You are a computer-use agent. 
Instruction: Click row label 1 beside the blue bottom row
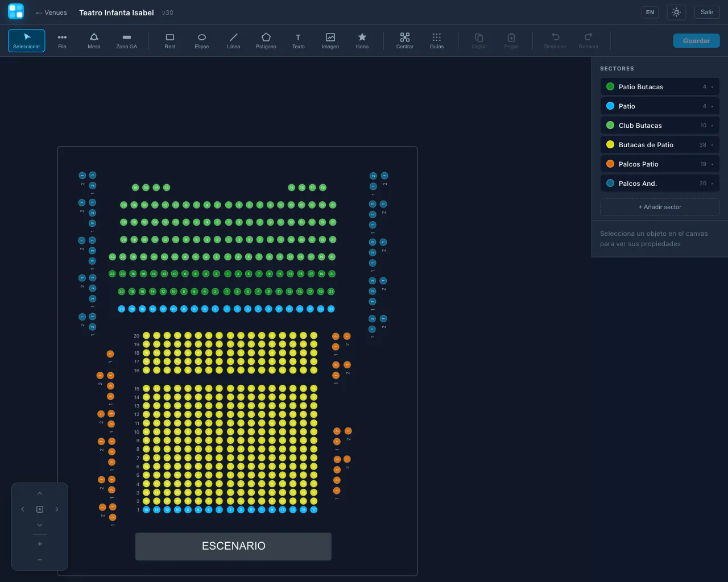[138, 510]
